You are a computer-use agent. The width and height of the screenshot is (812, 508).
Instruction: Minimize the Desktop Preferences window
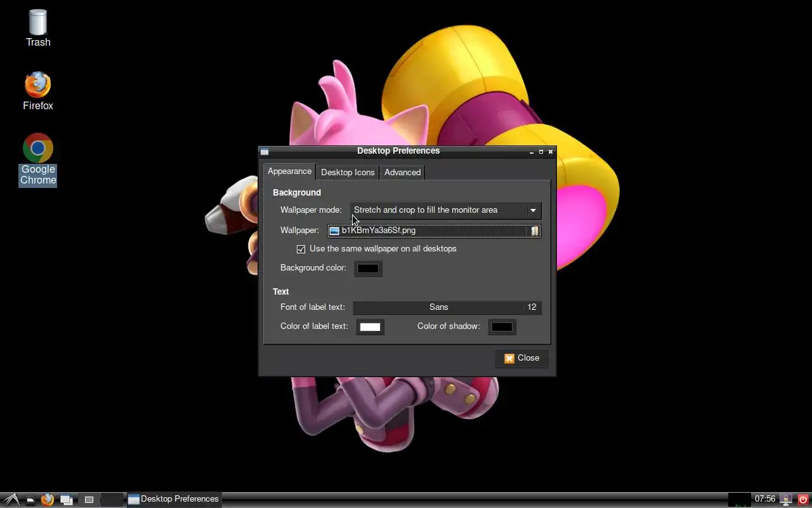(532, 152)
